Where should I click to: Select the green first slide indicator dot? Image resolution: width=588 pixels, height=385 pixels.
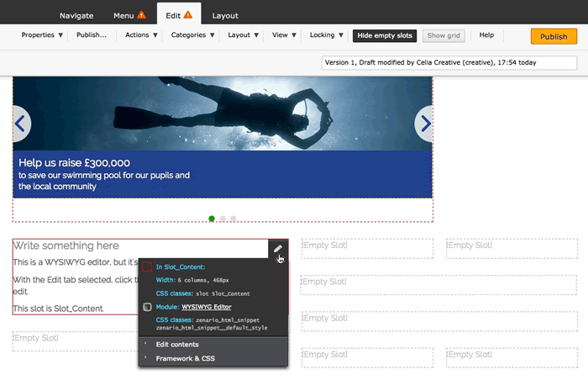click(x=212, y=219)
